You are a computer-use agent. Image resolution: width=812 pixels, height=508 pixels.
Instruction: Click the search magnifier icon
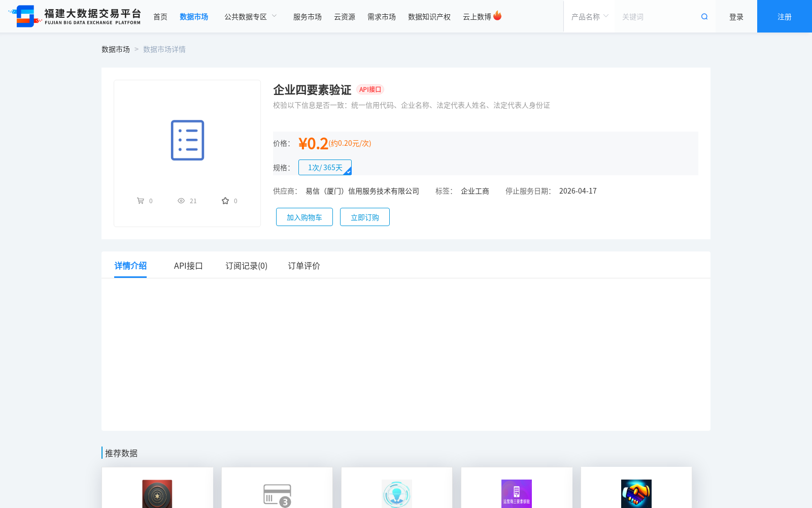pos(704,17)
